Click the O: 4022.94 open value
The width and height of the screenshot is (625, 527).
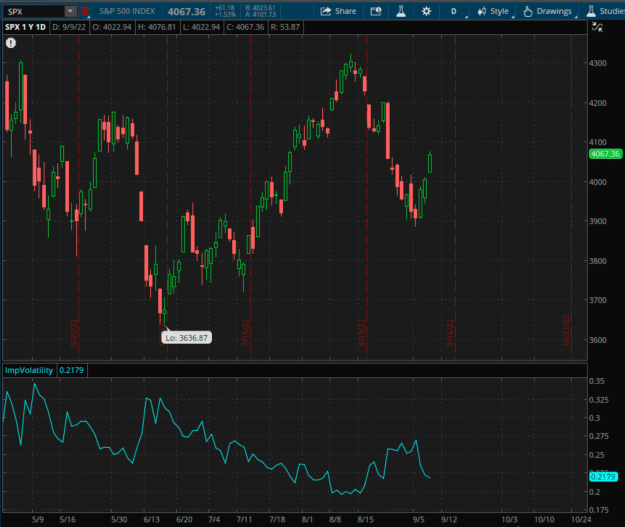click(x=112, y=27)
